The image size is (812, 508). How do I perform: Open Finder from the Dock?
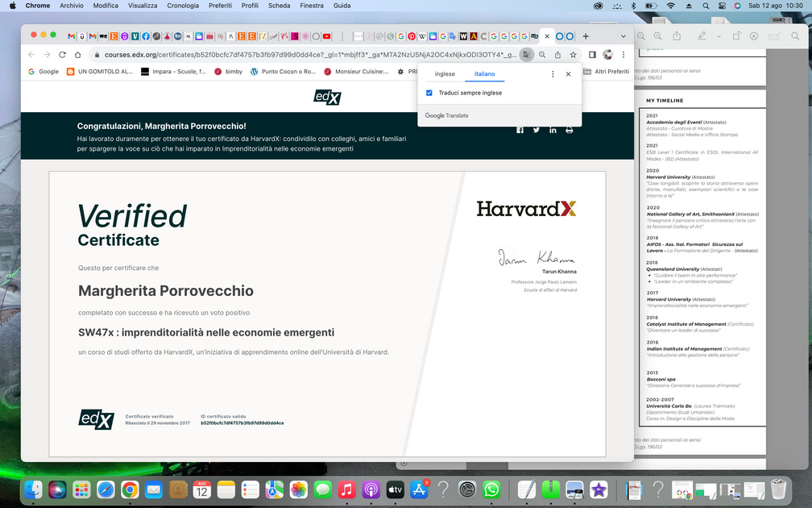click(34, 489)
